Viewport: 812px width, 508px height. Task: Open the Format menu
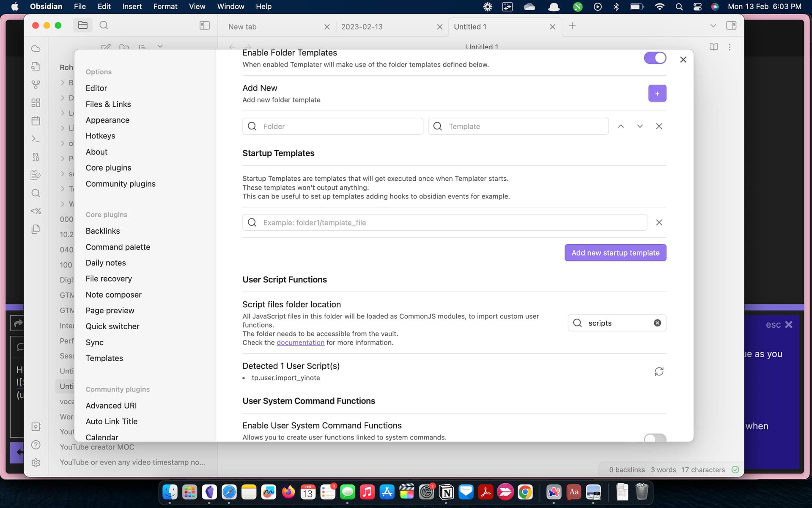pyautogui.click(x=165, y=6)
